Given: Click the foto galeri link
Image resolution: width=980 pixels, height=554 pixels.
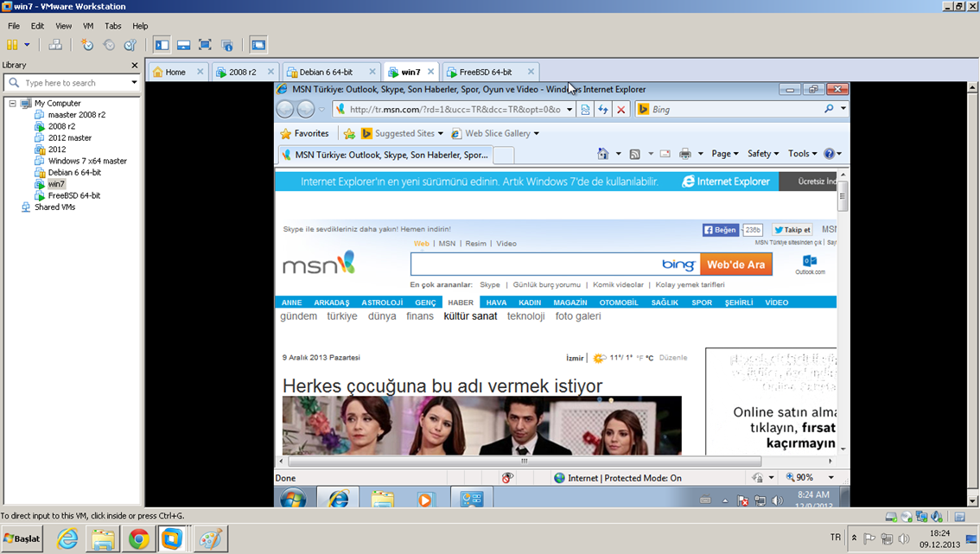Looking at the screenshot, I should [x=578, y=316].
